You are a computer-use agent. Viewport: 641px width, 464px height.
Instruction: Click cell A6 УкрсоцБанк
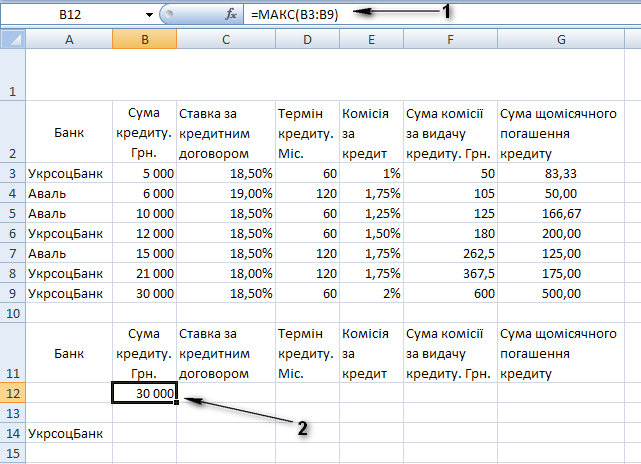pyautogui.click(x=69, y=233)
